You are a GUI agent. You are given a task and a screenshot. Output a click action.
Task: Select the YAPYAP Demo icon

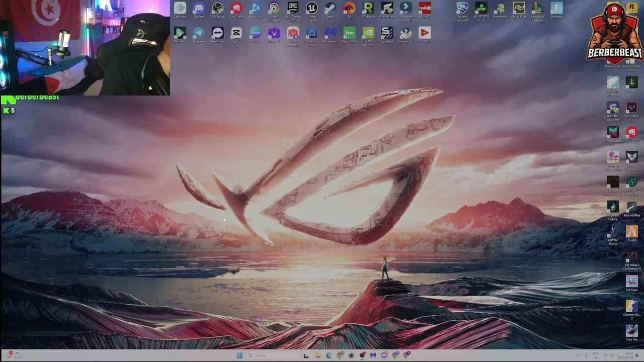click(x=613, y=235)
